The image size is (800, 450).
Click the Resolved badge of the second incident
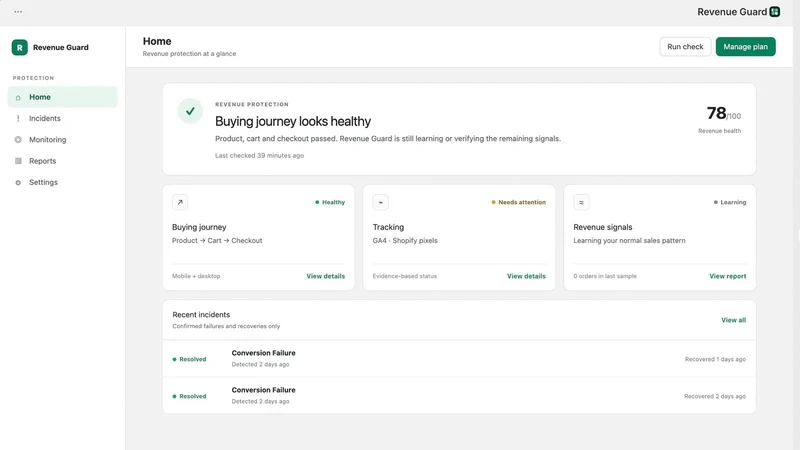[189, 396]
